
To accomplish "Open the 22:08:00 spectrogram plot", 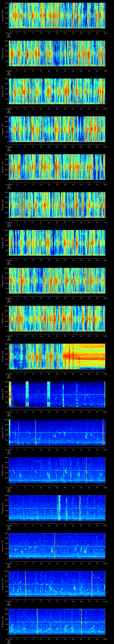I will (57, 280).
